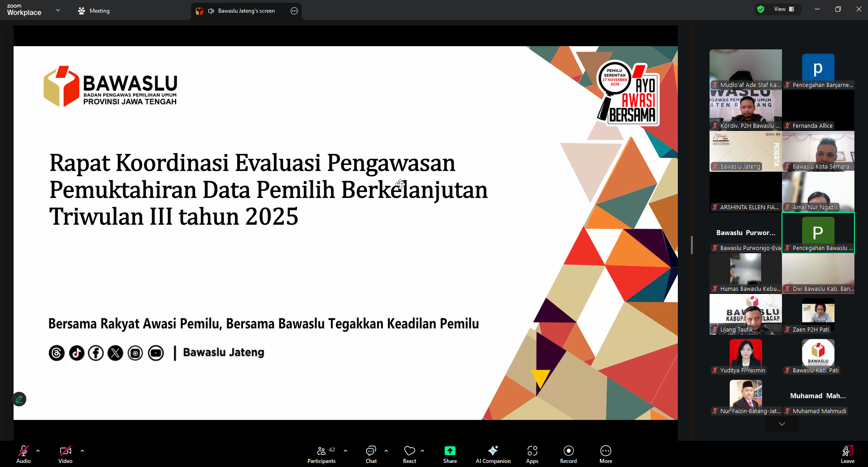This screenshot has width=868, height=467.
Task: Open the View layout menu
Action: click(784, 9)
